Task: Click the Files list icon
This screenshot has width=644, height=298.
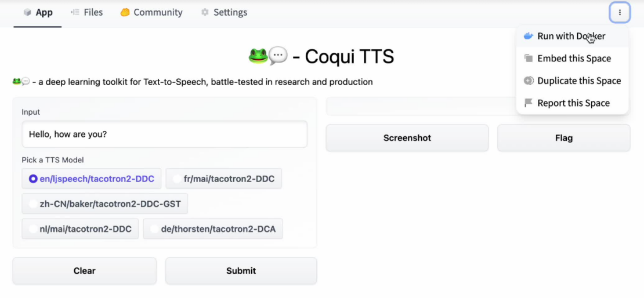Action: (x=75, y=12)
